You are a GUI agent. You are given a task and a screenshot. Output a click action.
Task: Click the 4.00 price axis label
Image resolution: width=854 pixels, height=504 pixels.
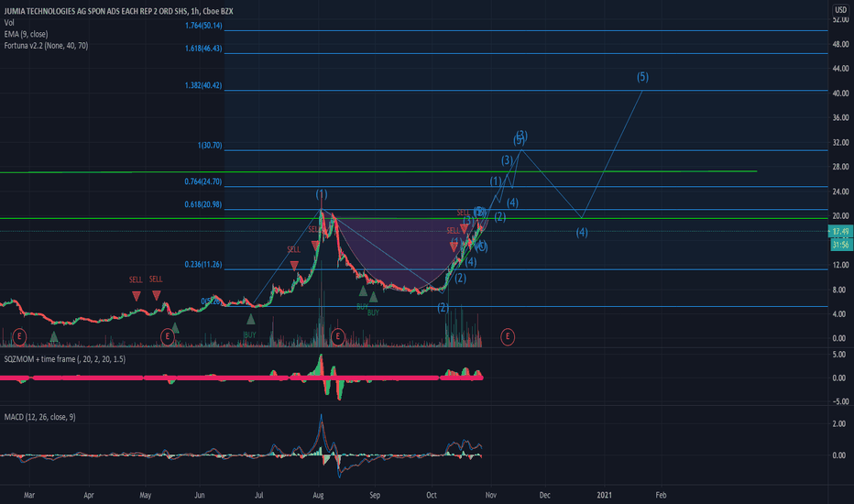(839, 314)
